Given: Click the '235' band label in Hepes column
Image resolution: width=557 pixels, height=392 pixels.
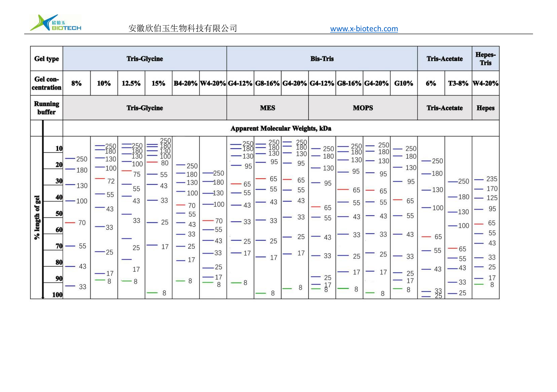Looking at the screenshot, I should coord(492,179).
